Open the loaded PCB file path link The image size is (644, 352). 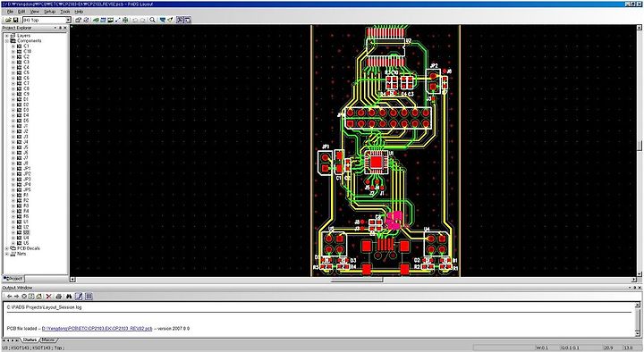[x=97, y=329]
